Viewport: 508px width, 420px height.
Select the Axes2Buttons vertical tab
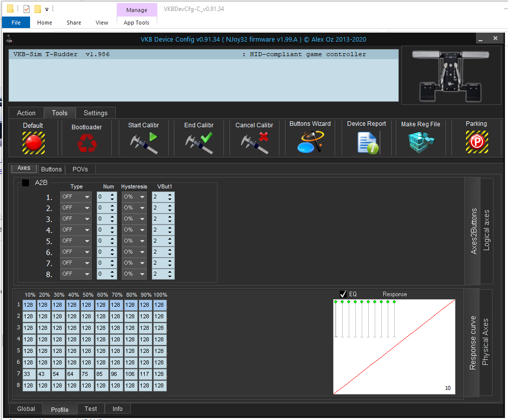(x=473, y=231)
